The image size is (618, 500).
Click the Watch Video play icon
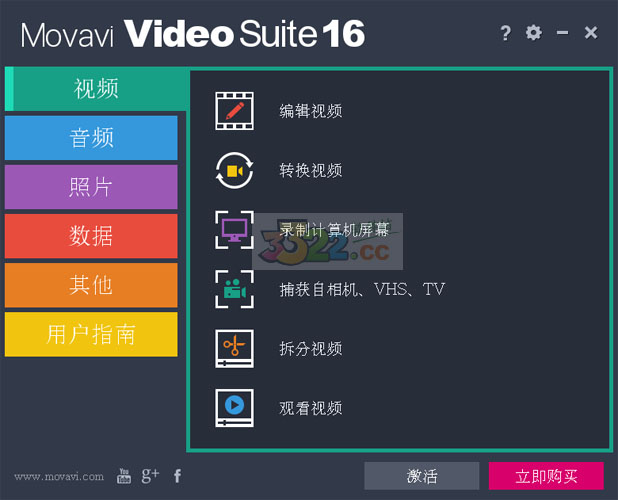[x=234, y=408]
